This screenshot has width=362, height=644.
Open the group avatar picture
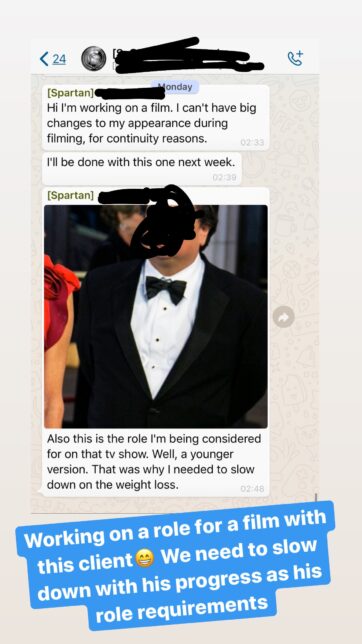pyautogui.click(x=94, y=58)
